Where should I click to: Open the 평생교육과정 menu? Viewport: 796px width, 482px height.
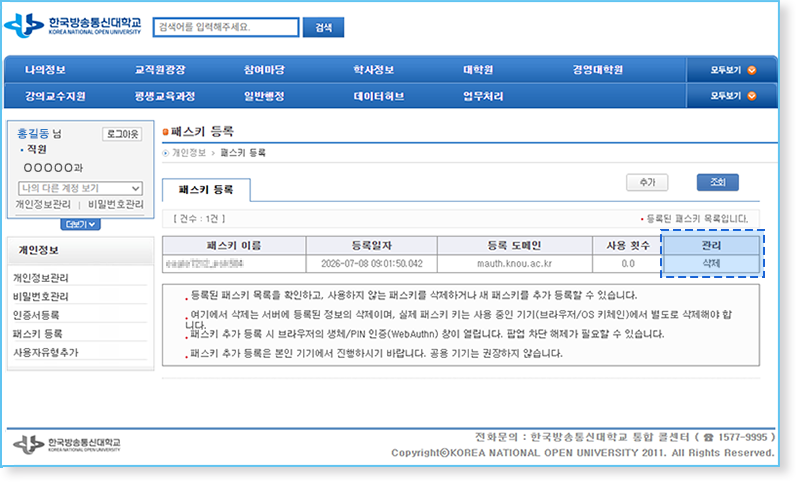pos(165,96)
